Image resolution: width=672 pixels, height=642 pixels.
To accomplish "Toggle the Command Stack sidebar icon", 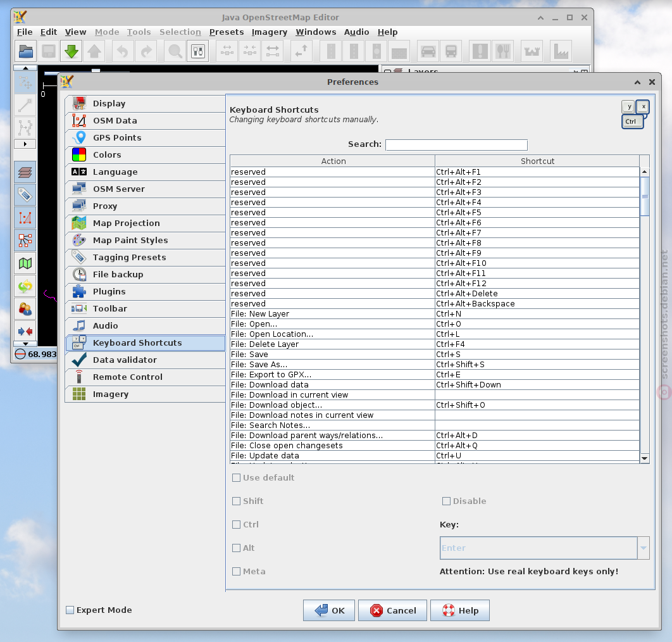I will tap(25, 286).
